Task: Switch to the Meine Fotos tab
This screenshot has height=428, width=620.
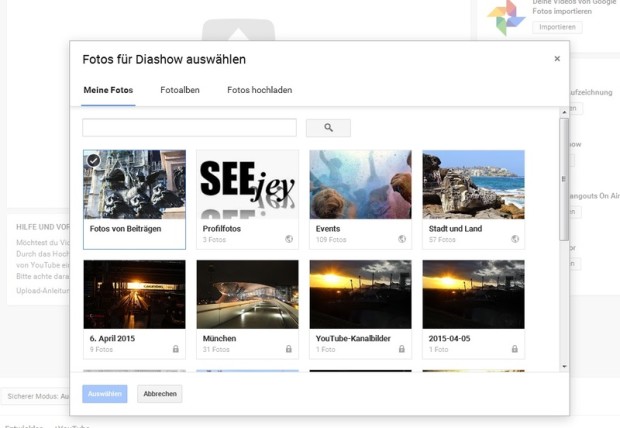Action: pyautogui.click(x=108, y=90)
